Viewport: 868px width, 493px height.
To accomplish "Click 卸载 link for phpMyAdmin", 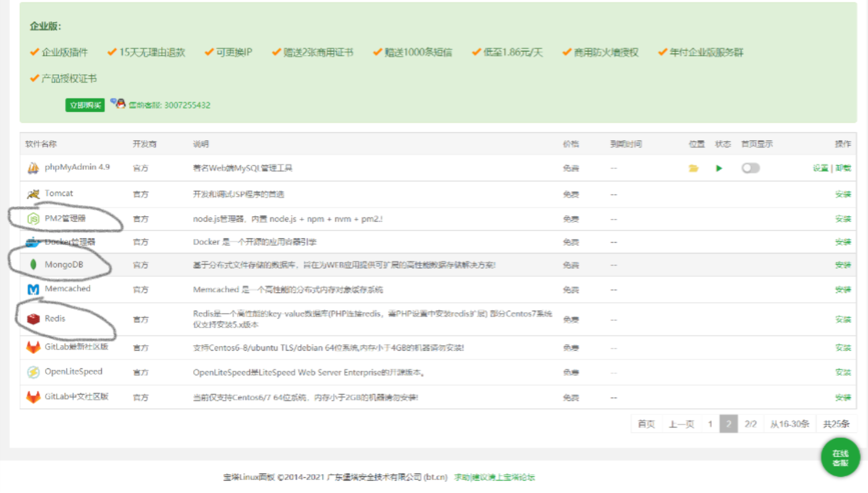I will click(843, 168).
